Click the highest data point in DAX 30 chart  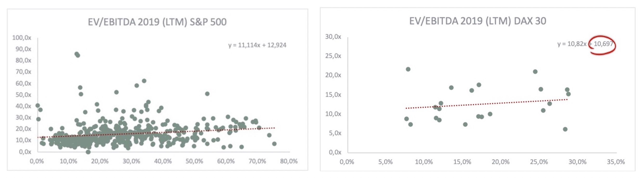click(408, 69)
